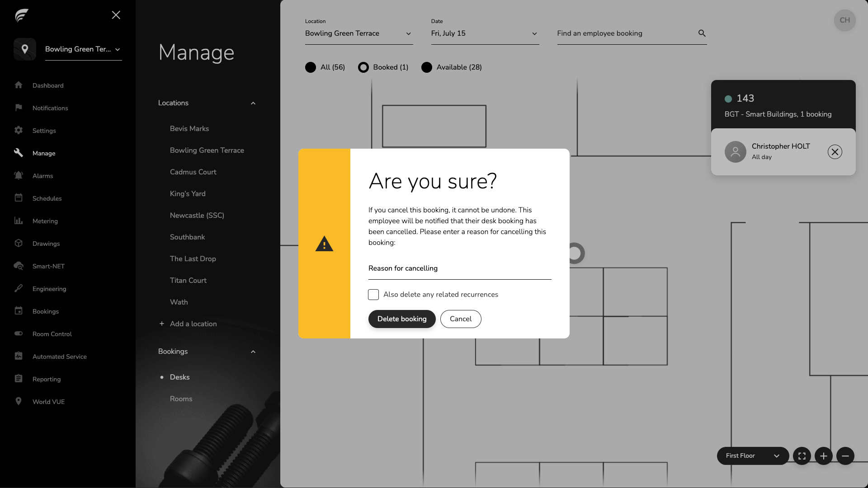Screen dimensions: 868x488
Task: Click the company logo icon
Action: (x=22, y=15)
